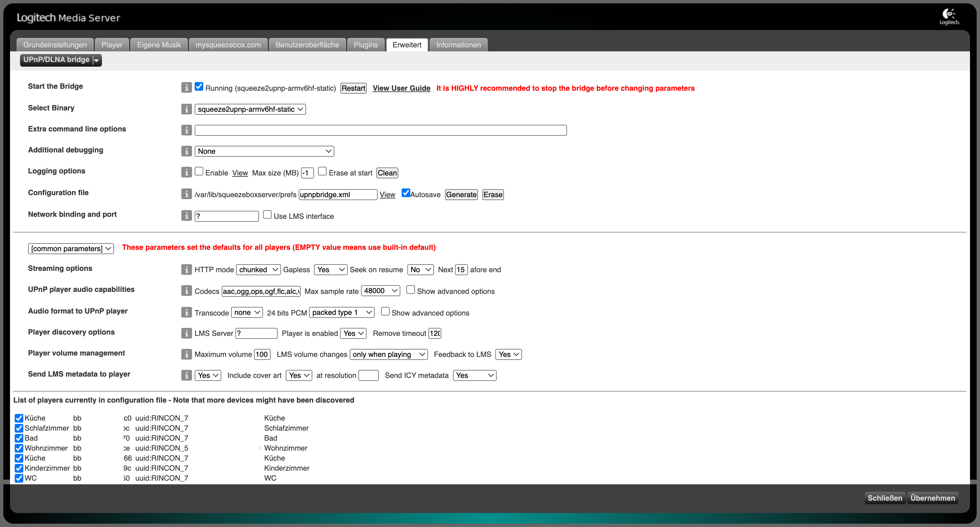Switch to Benutzeroberfläche tab
This screenshot has width=980, height=527.
(307, 45)
